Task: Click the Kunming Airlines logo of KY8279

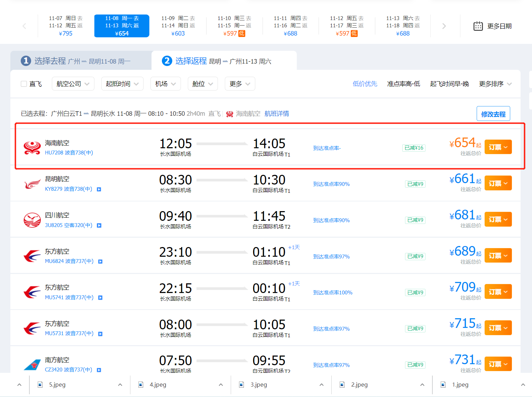Action: [32, 184]
